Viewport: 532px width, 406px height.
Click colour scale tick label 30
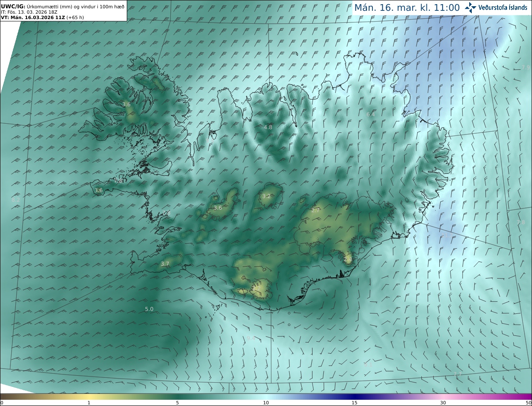pyautogui.click(x=443, y=403)
